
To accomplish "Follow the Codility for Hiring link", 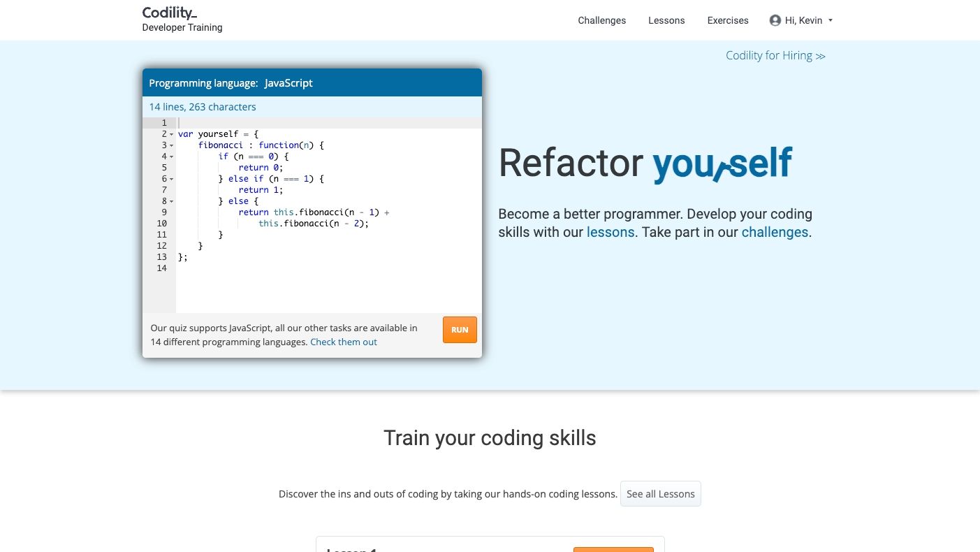I will pyautogui.click(x=775, y=56).
